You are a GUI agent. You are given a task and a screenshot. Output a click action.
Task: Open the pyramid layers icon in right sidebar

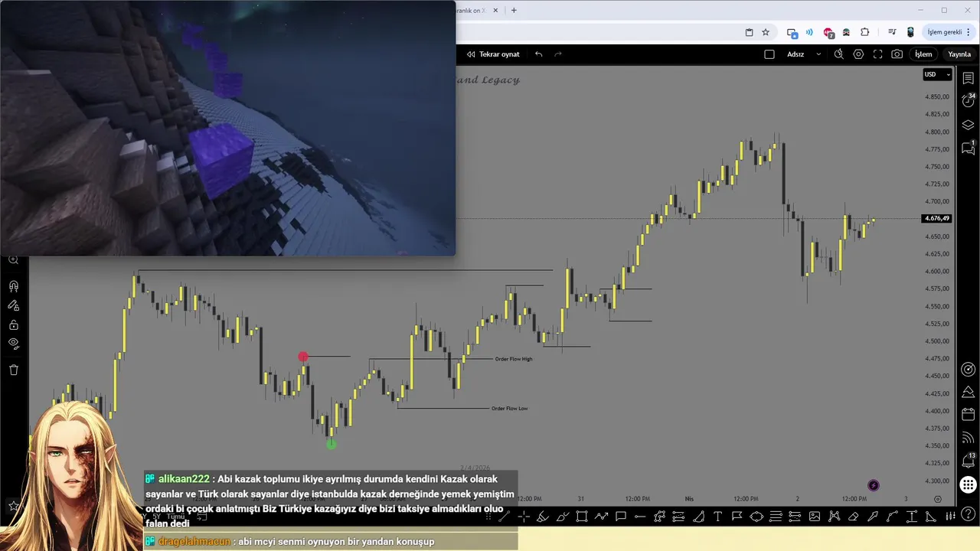point(969,392)
